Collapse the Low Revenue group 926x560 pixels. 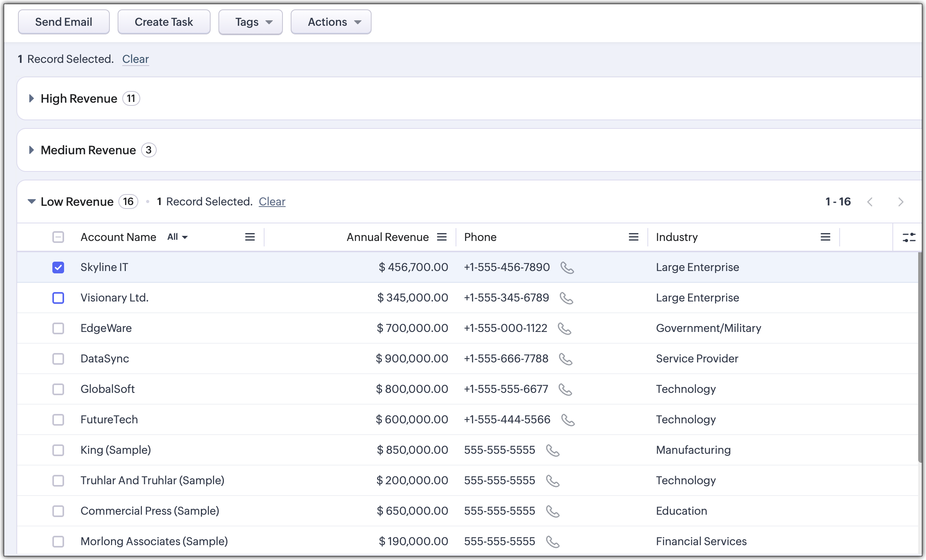tap(32, 202)
